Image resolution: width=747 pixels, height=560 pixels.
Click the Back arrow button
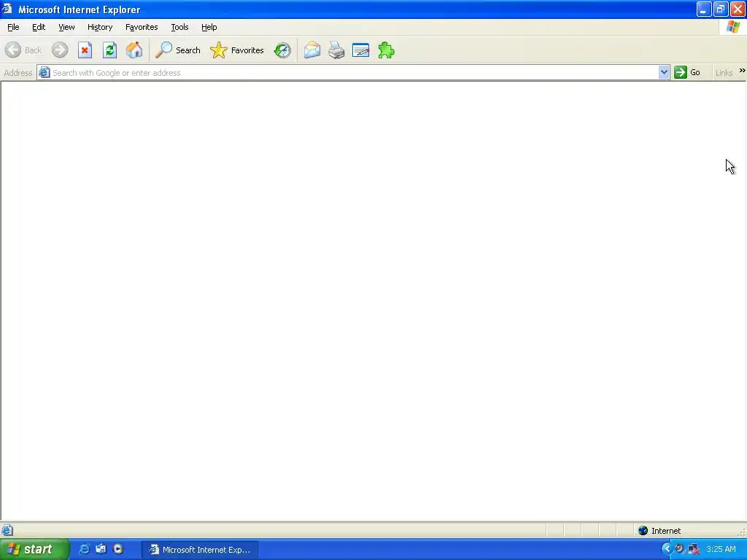point(23,50)
